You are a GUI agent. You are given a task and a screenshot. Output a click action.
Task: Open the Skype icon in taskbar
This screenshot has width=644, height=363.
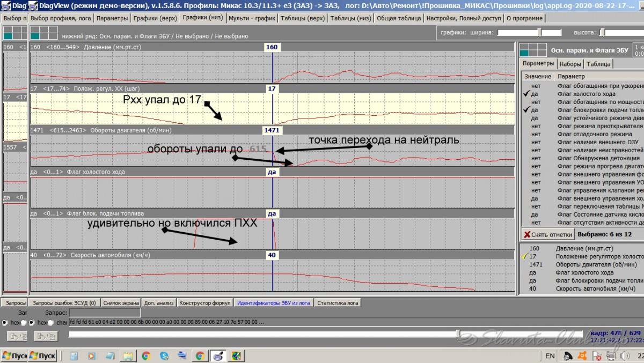[x=164, y=355]
